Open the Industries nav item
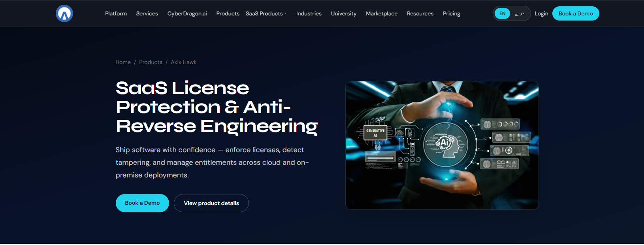 click(309, 13)
